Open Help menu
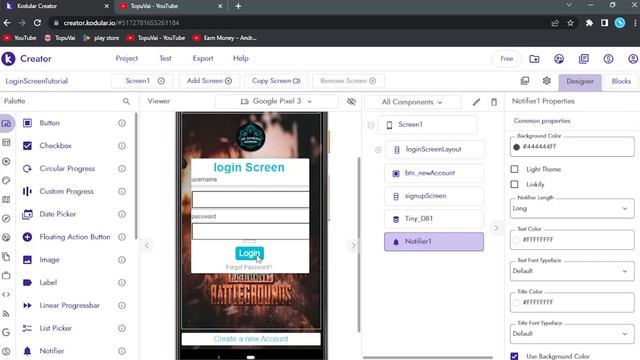 tap(240, 58)
